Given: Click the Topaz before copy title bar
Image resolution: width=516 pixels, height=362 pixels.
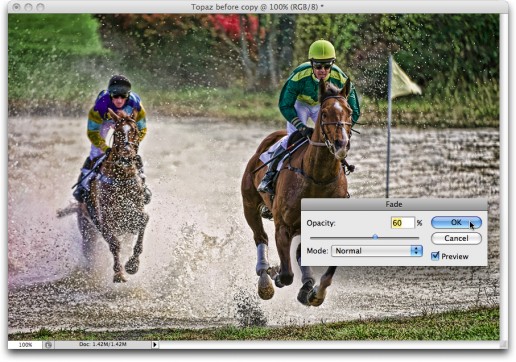Looking at the screenshot, I should point(258,7).
